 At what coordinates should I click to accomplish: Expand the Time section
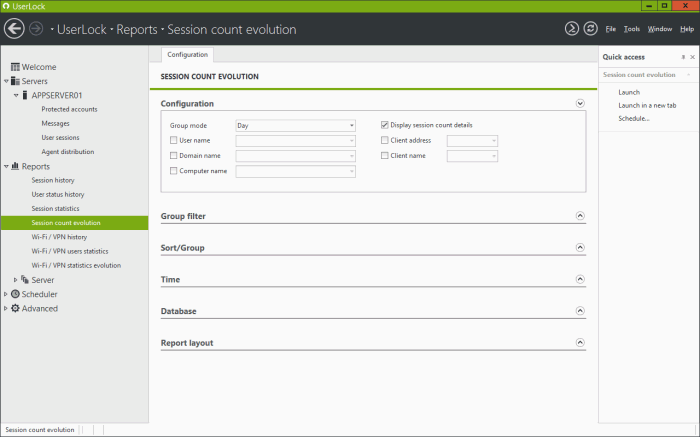(x=580, y=279)
